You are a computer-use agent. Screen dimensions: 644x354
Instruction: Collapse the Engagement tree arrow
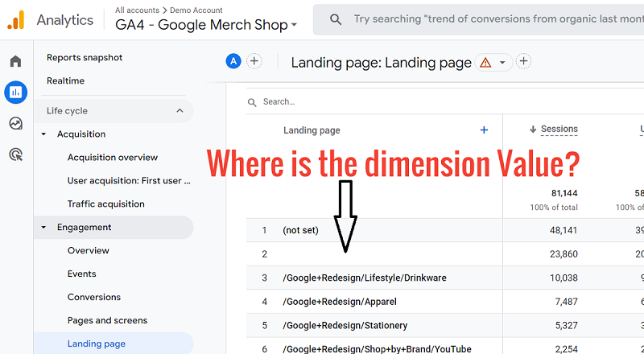[x=44, y=227]
